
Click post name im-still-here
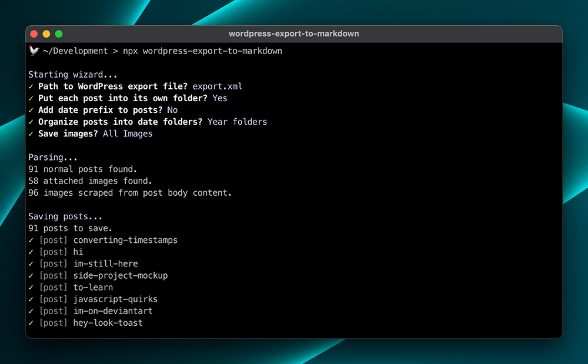tap(105, 264)
